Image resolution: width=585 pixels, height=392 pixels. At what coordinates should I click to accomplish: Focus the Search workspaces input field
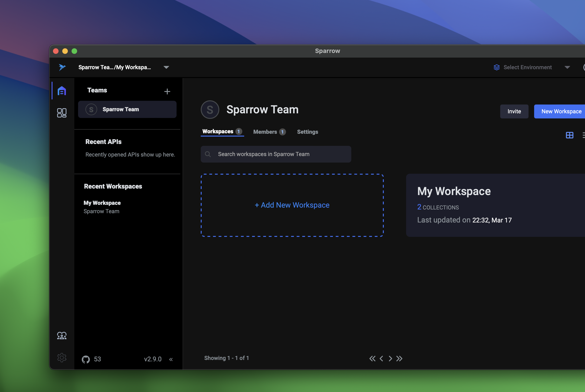click(276, 154)
